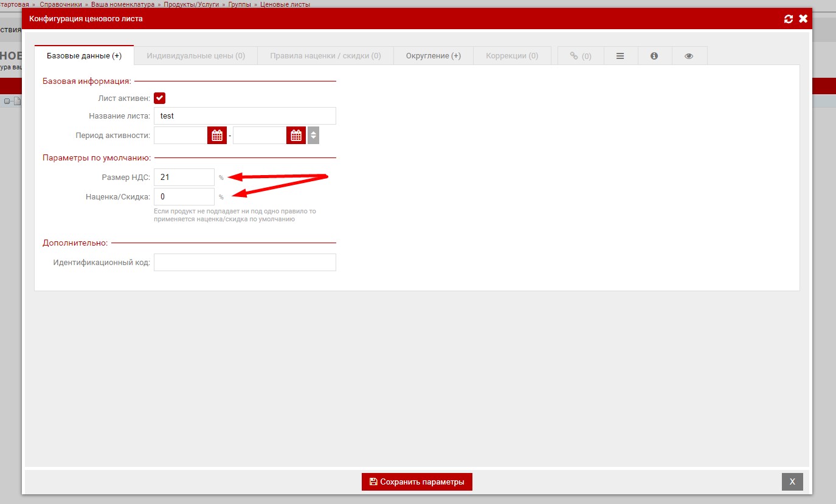This screenshot has width=836, height=504.
Task: Click the "Размер НДС" percent field
Action: tap(184, 178)
